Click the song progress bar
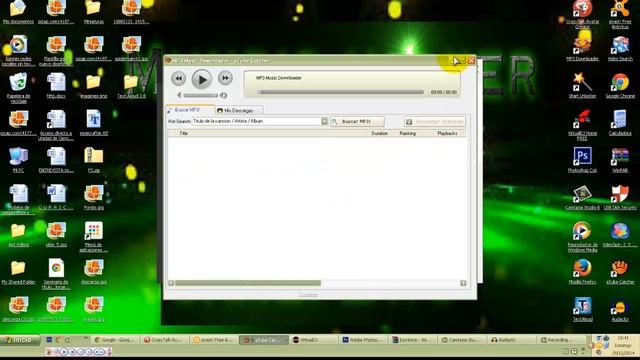This screenshot has height=360, width=640. [341, 92]
